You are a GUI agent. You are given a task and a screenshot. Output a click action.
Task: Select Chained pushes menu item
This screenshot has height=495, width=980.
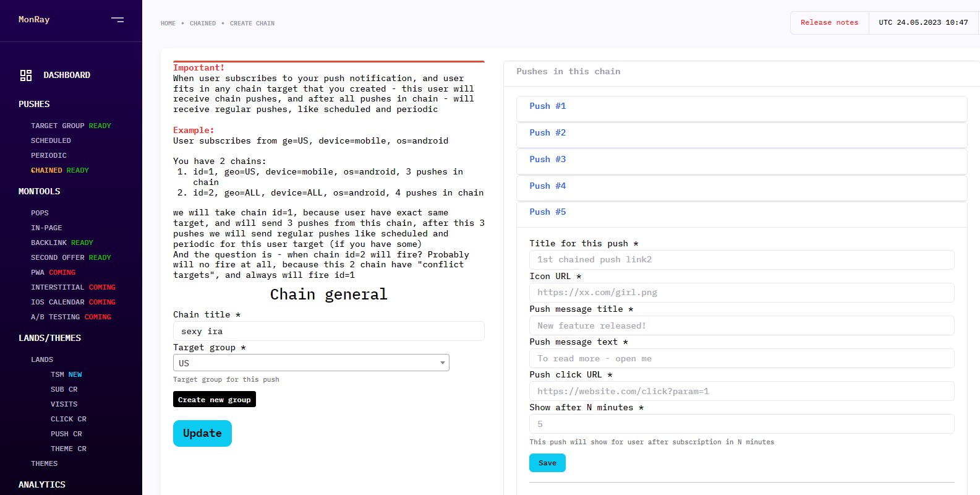tap(60, 170)
